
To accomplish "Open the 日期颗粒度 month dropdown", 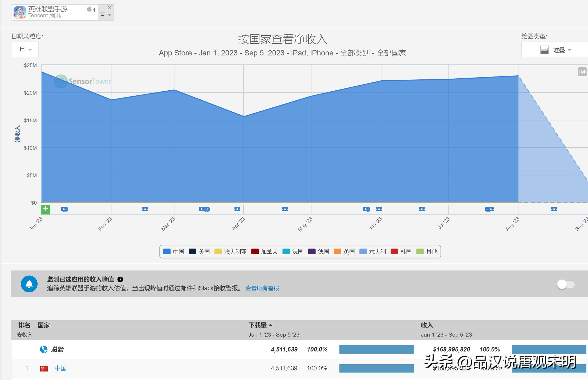I will tap(25, 49).
